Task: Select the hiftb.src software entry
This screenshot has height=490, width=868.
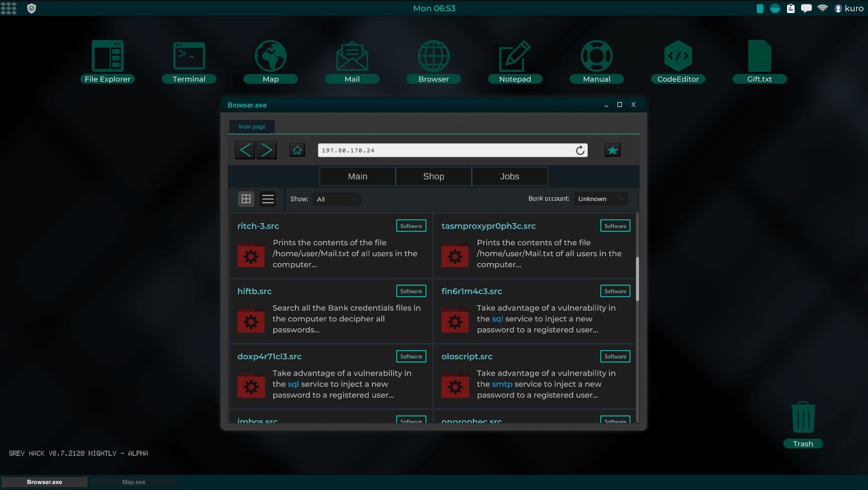Action: [255, 291]
